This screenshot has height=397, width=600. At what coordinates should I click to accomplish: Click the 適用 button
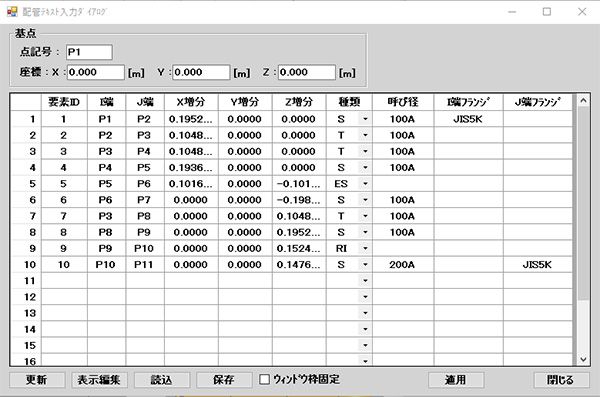456,380
